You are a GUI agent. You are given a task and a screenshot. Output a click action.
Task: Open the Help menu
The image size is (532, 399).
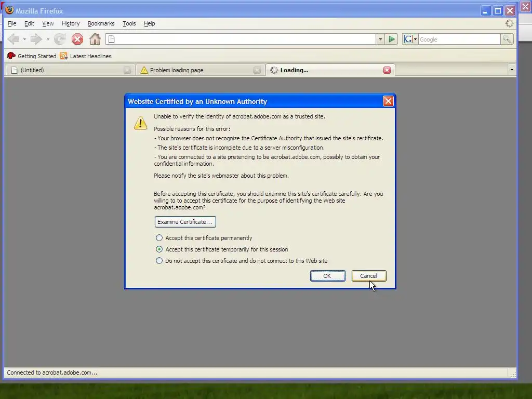[149, 23]
